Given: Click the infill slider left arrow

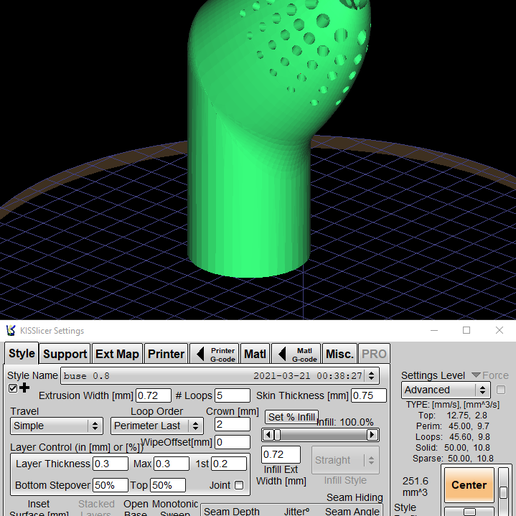Looking at the screenshot, I should pos(268,435).
